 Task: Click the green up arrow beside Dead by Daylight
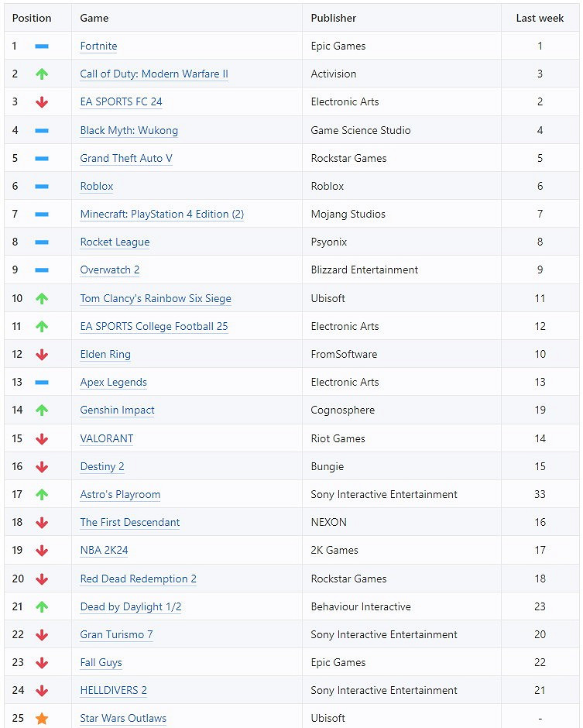tap(42, 606)
